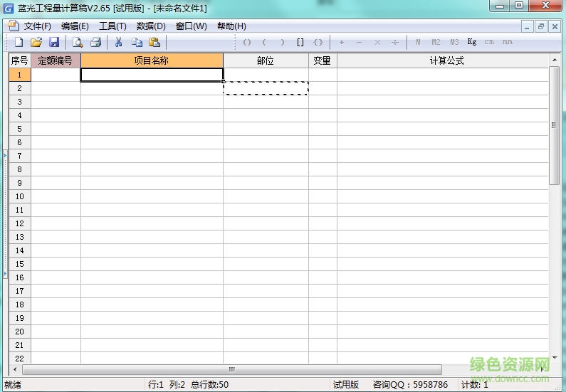Click the 定额编号 column header

[x=56, y=60]
